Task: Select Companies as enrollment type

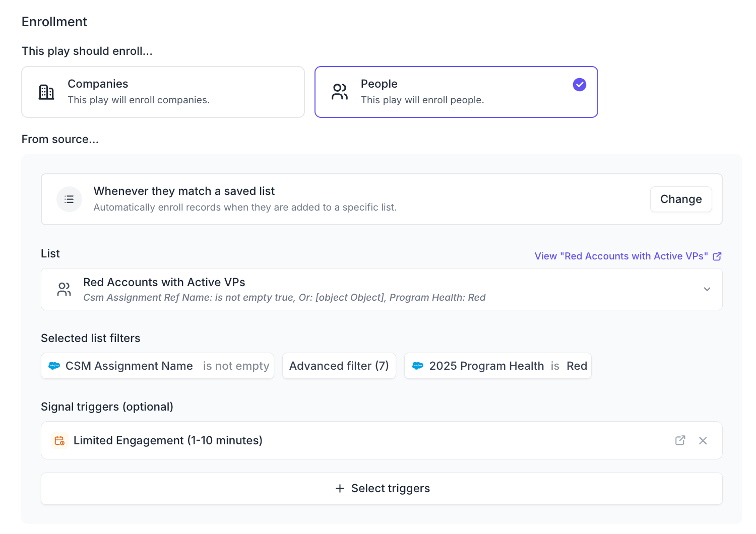Action: [163, 92]
